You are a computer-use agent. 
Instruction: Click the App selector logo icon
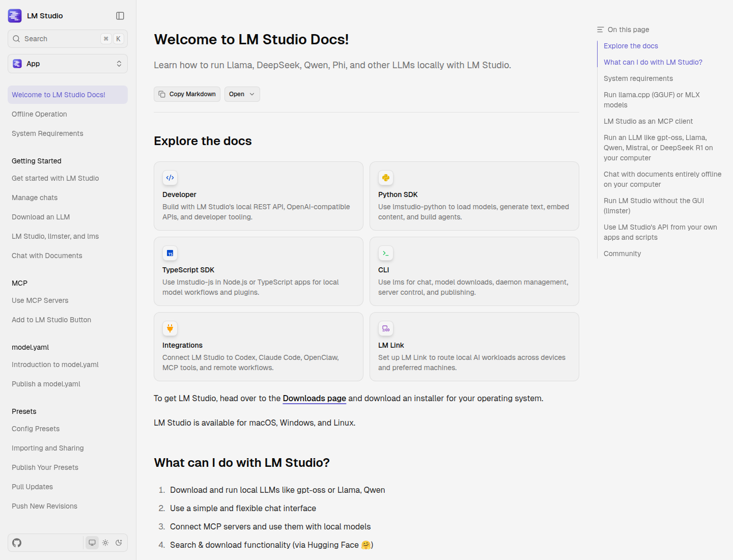[17, 64]
